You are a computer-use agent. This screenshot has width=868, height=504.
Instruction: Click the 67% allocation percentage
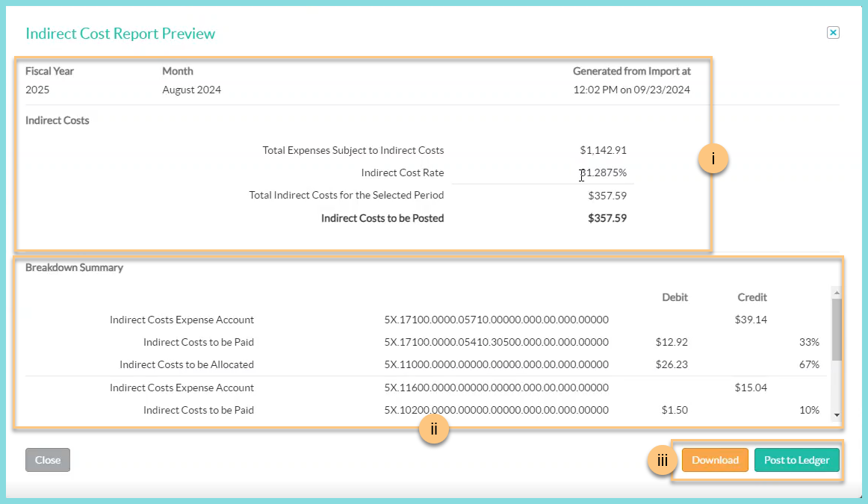(x=809, y=364)
